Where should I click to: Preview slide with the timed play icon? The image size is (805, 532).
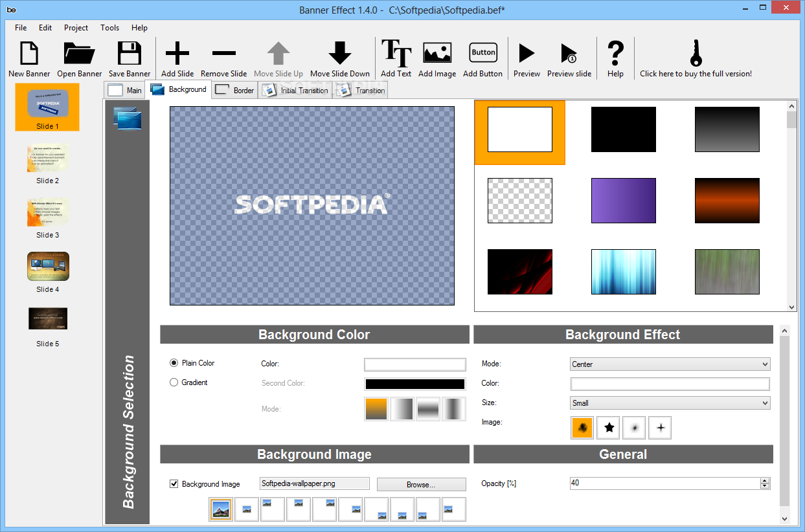point(569,59)
